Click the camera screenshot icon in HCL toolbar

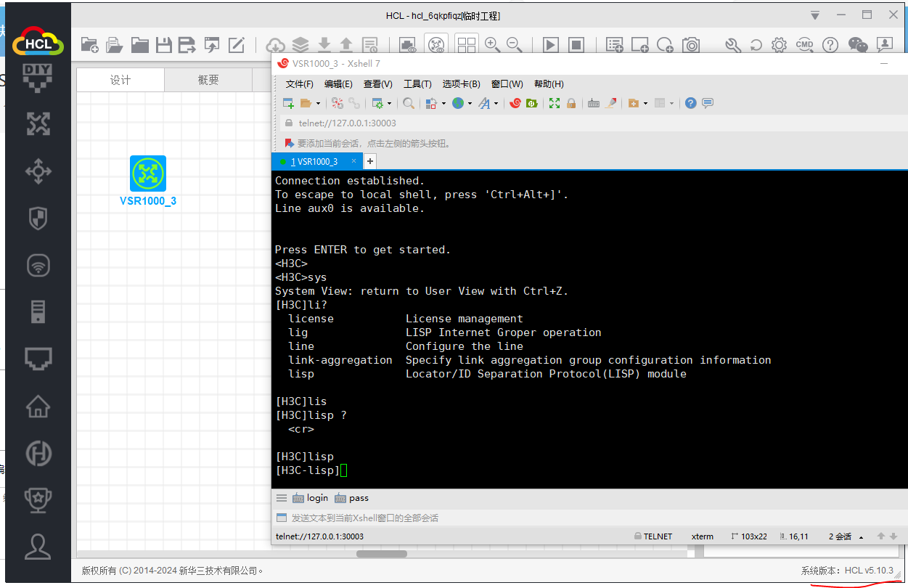pos(691,45)
